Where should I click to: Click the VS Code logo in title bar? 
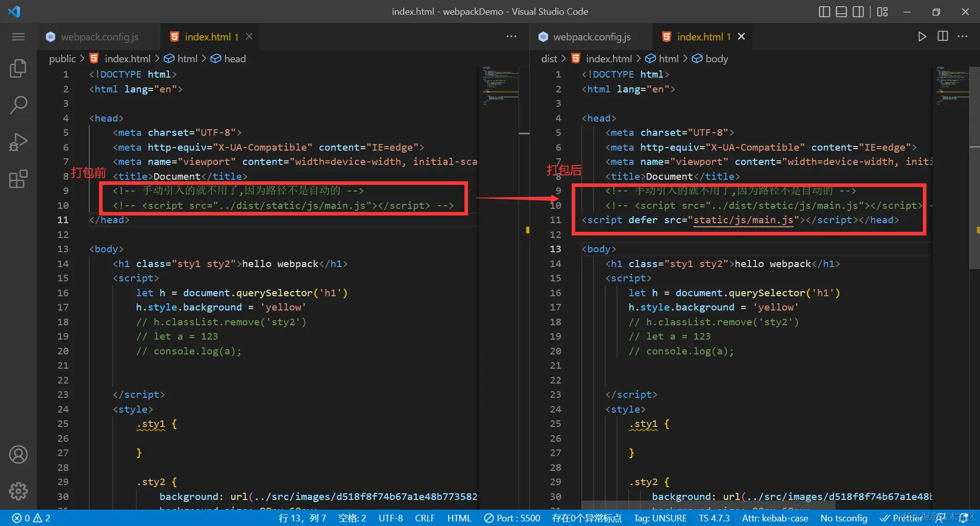tap(14, 11)
